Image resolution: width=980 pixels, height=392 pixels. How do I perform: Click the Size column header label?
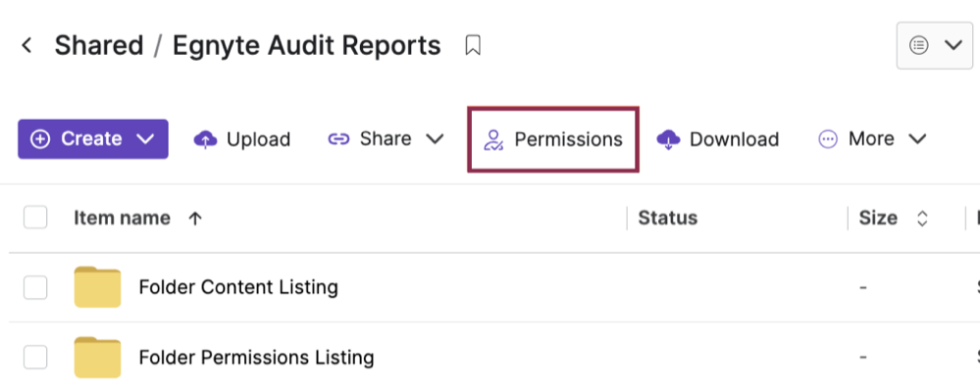coord(878,218)
